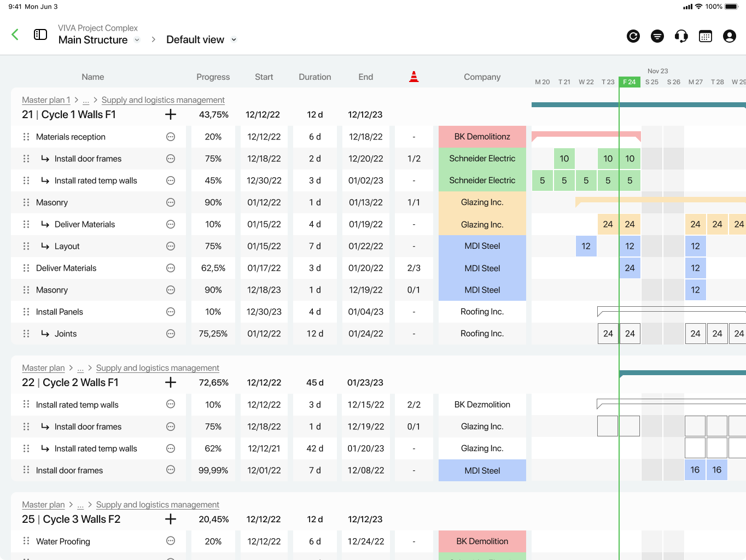Toggle the sidebar panel icon
The height and width of the screenshot is (560, 746).
point(40,34)
